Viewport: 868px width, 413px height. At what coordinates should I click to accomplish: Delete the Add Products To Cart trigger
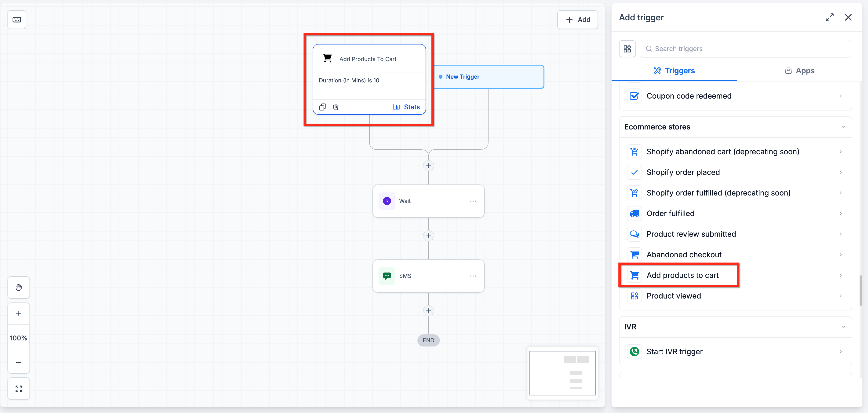click(336, 107)
